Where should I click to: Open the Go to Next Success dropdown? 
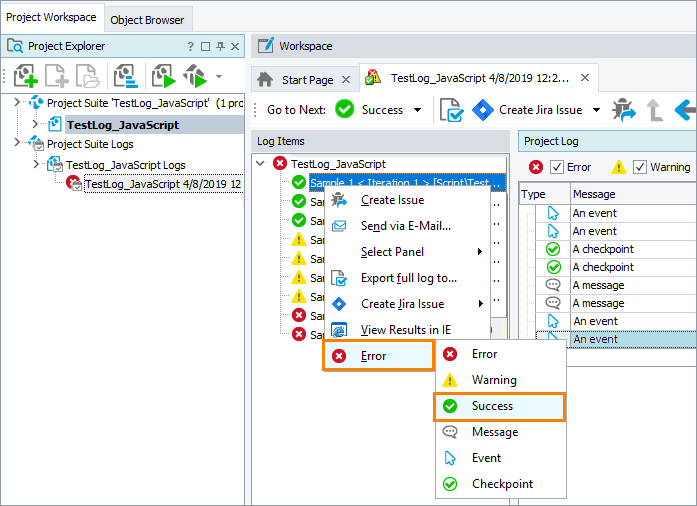[417, 110]
